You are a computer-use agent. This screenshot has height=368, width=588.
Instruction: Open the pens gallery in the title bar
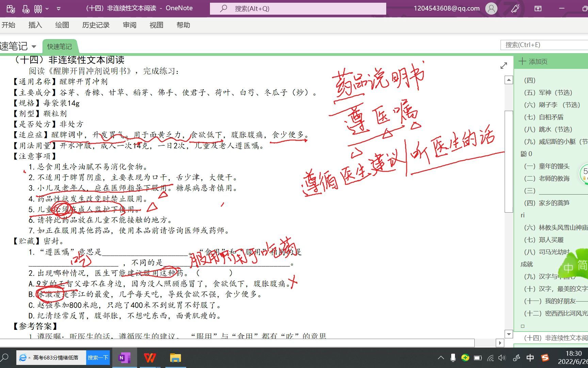(x=37, y=9)
